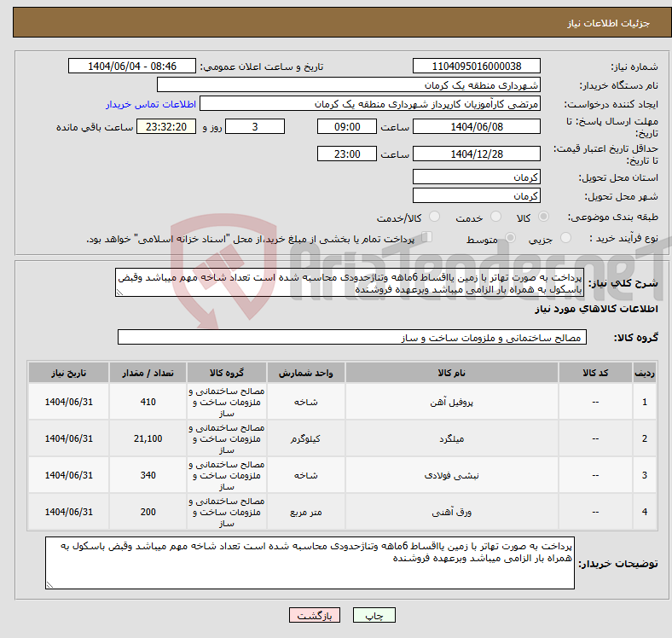
Task: Click the متر مربع unit cell
Action: (305, 512)
